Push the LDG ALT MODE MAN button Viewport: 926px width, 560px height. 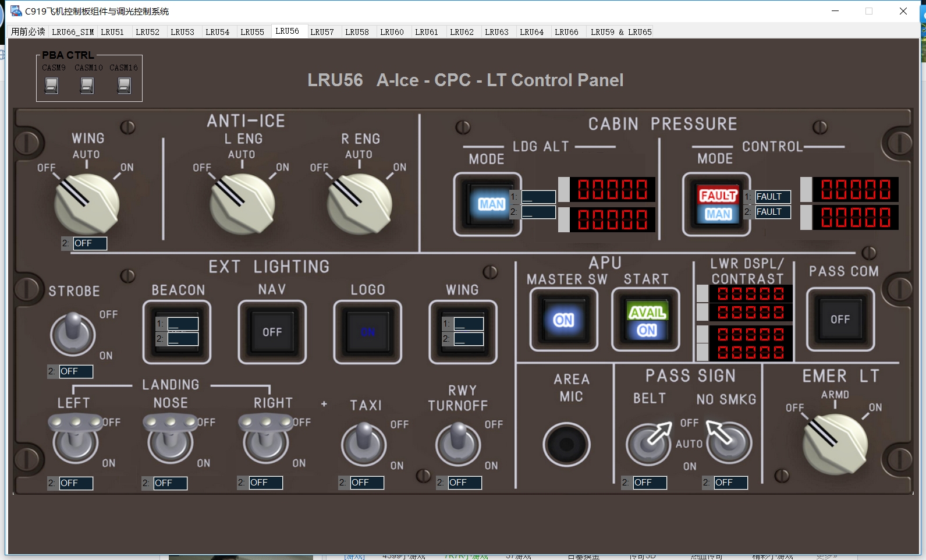(x=487, y=204)
